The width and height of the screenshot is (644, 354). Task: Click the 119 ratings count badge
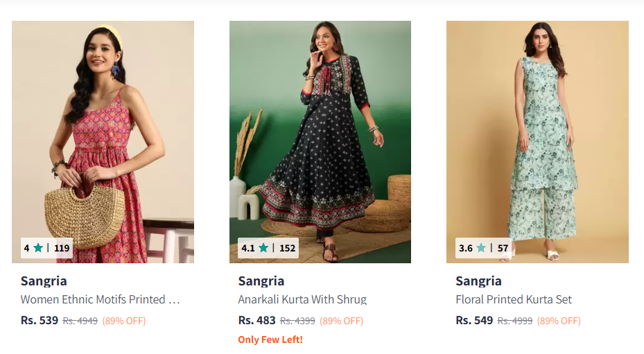(x=62, y=248)
